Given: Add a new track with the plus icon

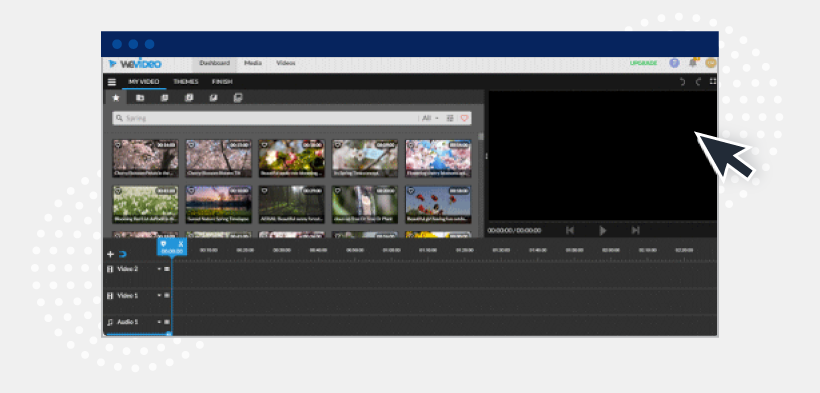Looking at the screenshot, I should click(x=110, y=254).
